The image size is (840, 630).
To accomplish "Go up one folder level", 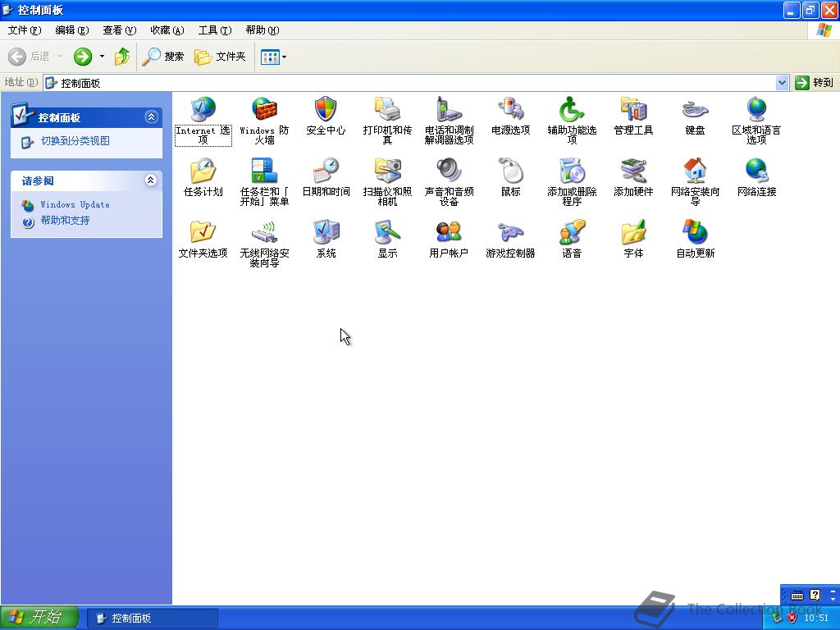I will pyautogui.click(x=122, y=57).
